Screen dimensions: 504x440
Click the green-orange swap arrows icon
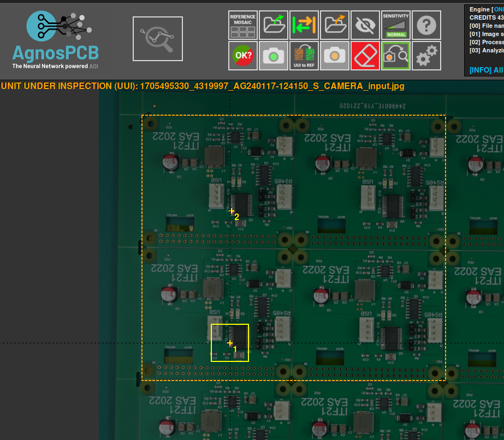click(x=304, y=25)
